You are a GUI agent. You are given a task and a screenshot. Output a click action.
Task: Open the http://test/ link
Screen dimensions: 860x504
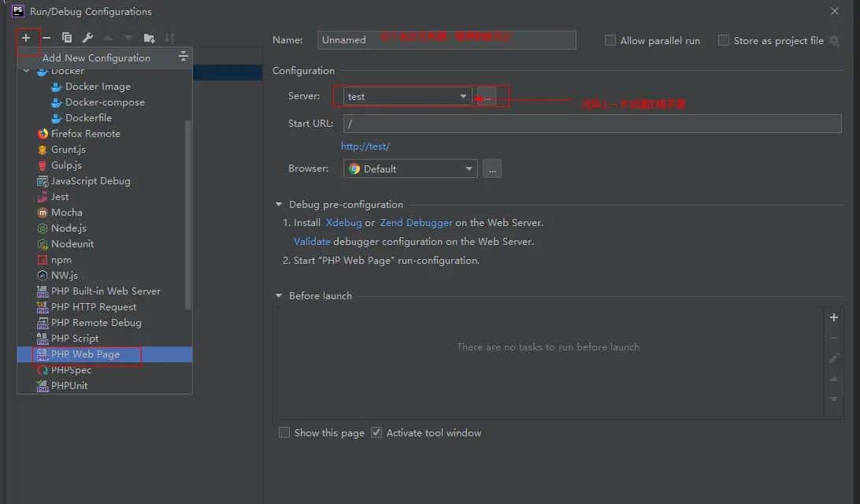coord(365,146)
